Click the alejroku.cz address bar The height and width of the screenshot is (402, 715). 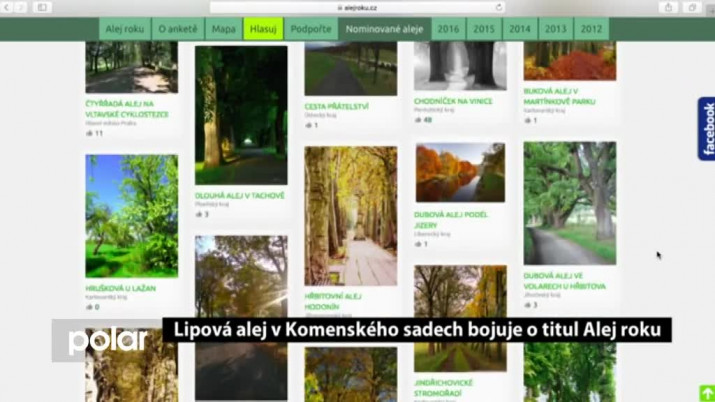[357, 7]
